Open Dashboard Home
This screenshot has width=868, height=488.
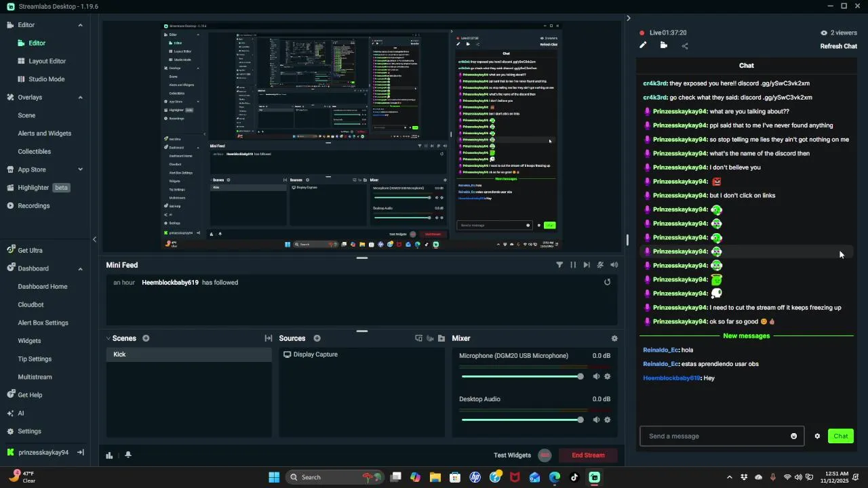point(43,287)
